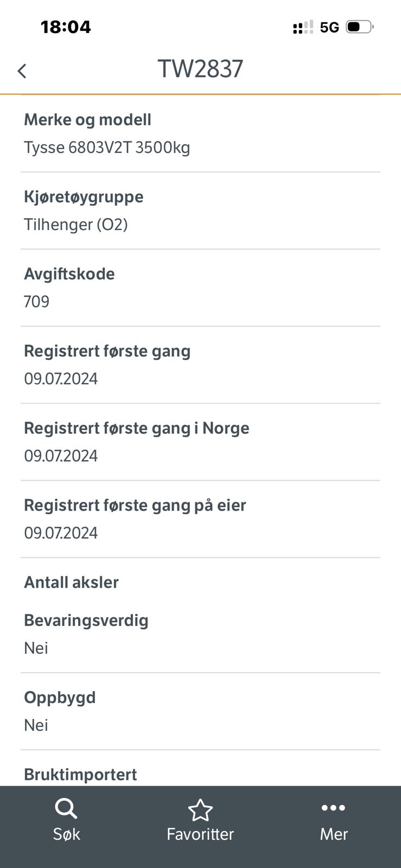Tap the Bevaringsverdig Nei value

point(36,648)
